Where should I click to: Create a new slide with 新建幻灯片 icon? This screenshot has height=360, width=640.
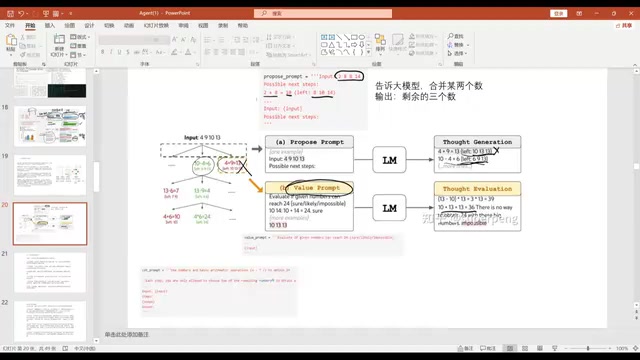tap(59, 40)
